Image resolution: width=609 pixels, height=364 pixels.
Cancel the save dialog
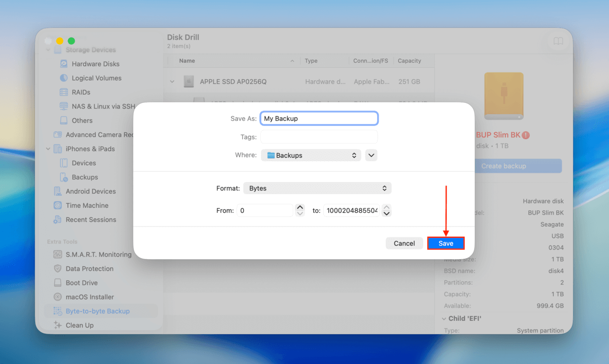pos(404,243)
